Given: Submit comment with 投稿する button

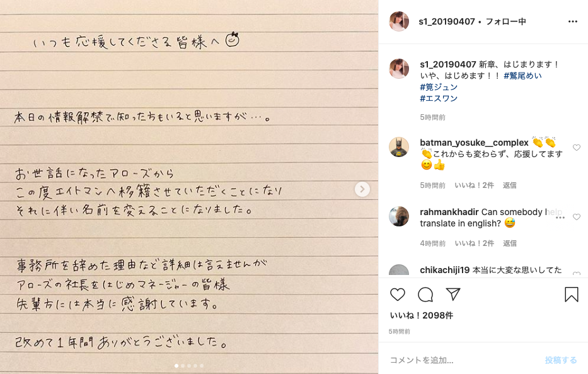Looking at the screenshot, I should click(x=561, y=360).
